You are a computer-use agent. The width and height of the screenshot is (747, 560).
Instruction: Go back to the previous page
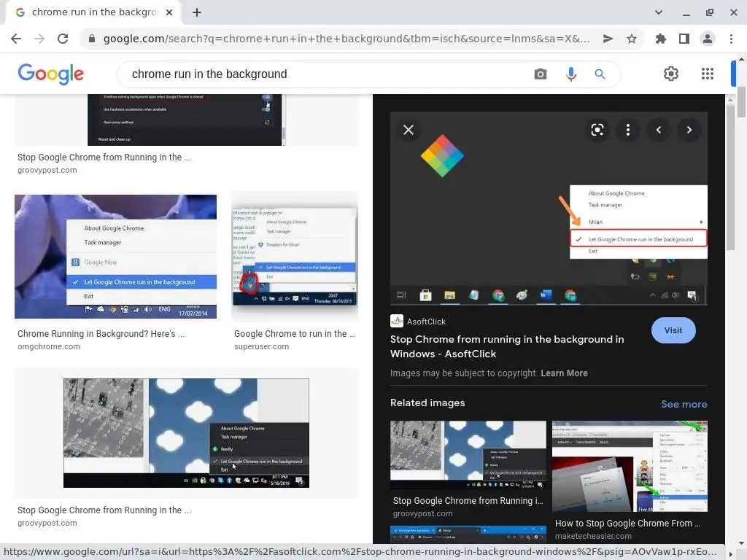[16, 39]
